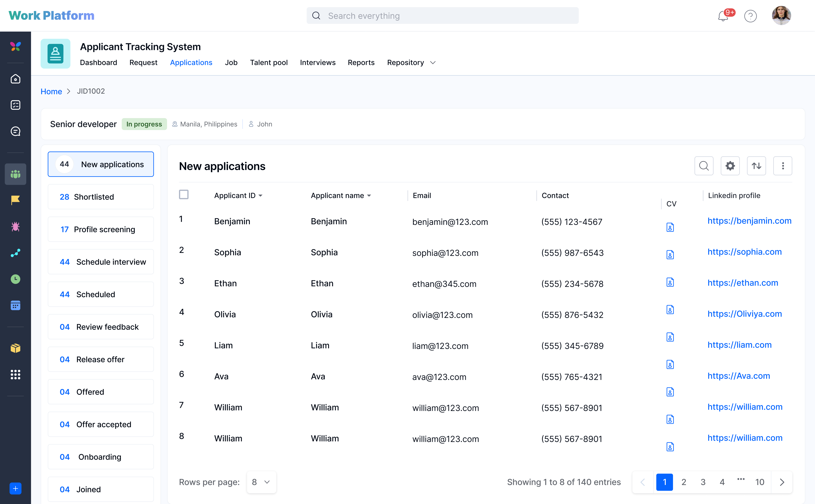Click the Home breadcrumb link

coord(51,91)
